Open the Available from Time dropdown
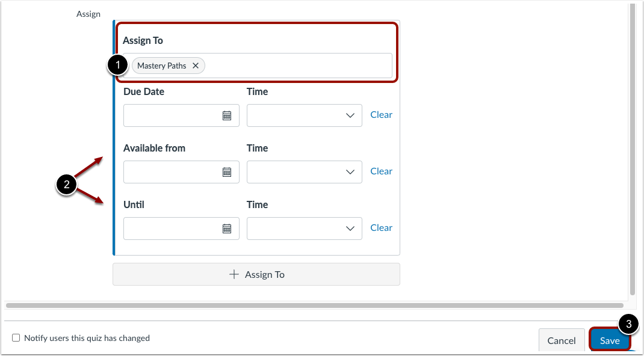This screenshot has height=356, width=644. [x=304, y=171]
